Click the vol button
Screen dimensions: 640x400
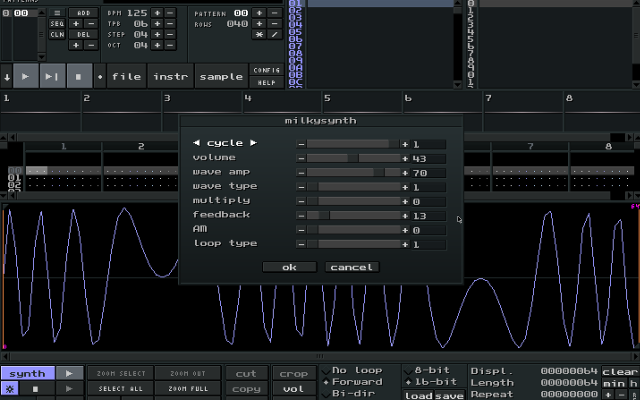294,389
